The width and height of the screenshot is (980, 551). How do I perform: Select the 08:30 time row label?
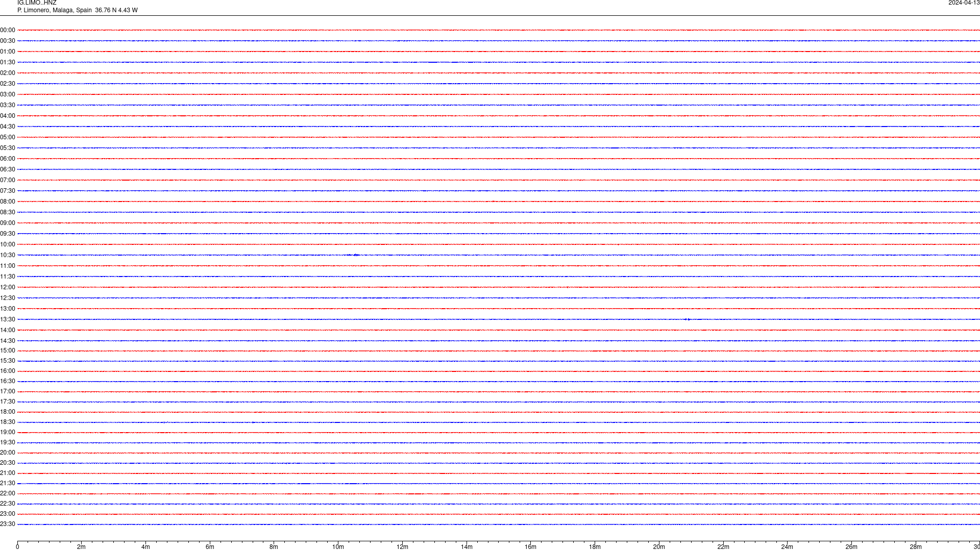tap(8, 212)
